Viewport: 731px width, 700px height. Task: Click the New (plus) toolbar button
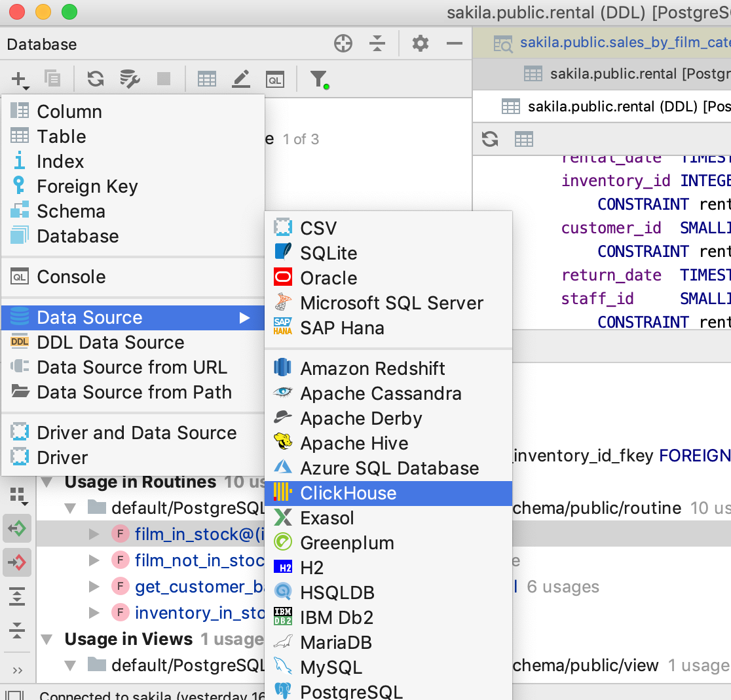(x=19, y=79)
